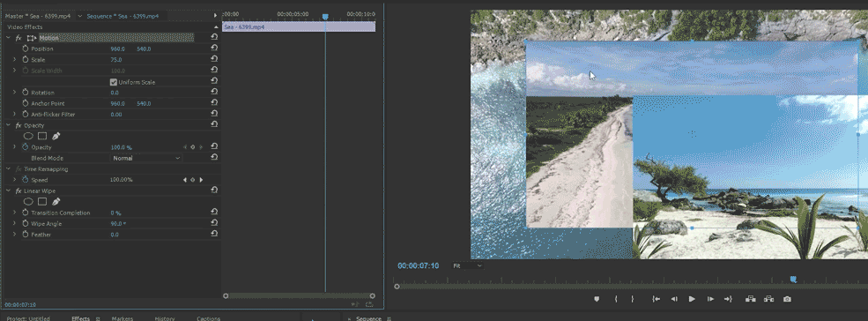The width and height of the screenshot is (868, 321).
Task: Toggle animation stopwatch for Transition Completion
Action: 25,213
